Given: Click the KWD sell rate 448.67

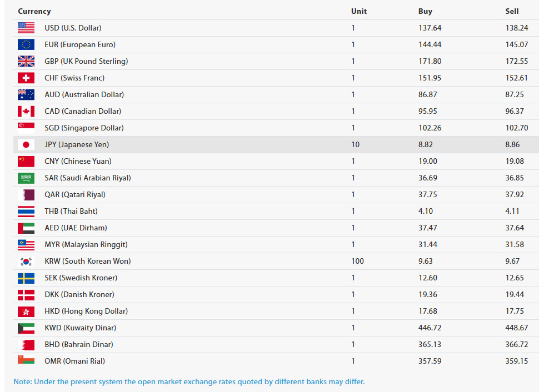Looking at the screenshot, I should pos(517,328).
